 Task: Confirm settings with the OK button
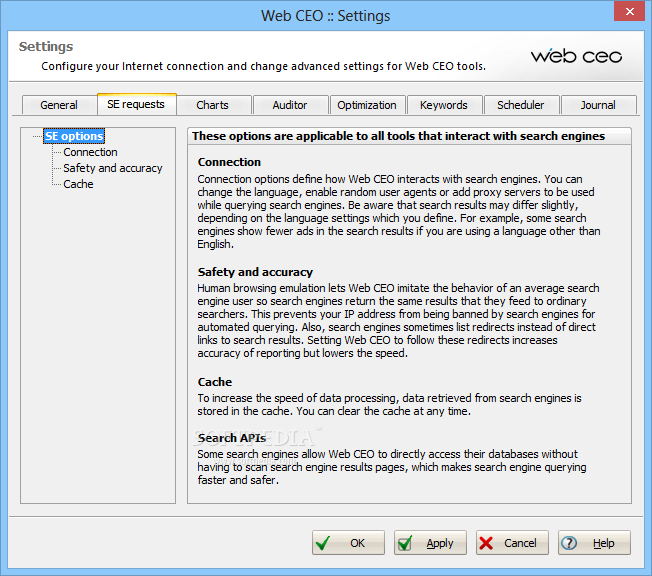(348, 543)
